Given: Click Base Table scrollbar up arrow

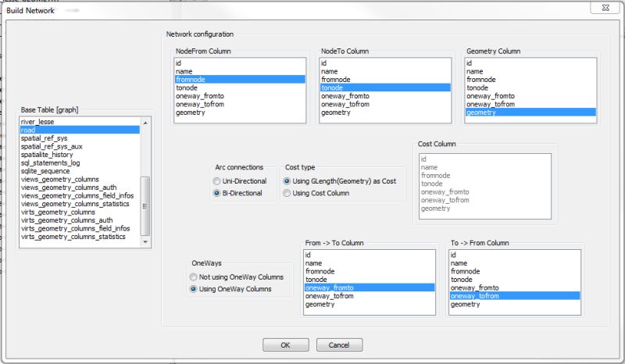Looking at the screenshot, I should (x=145, y=123).
